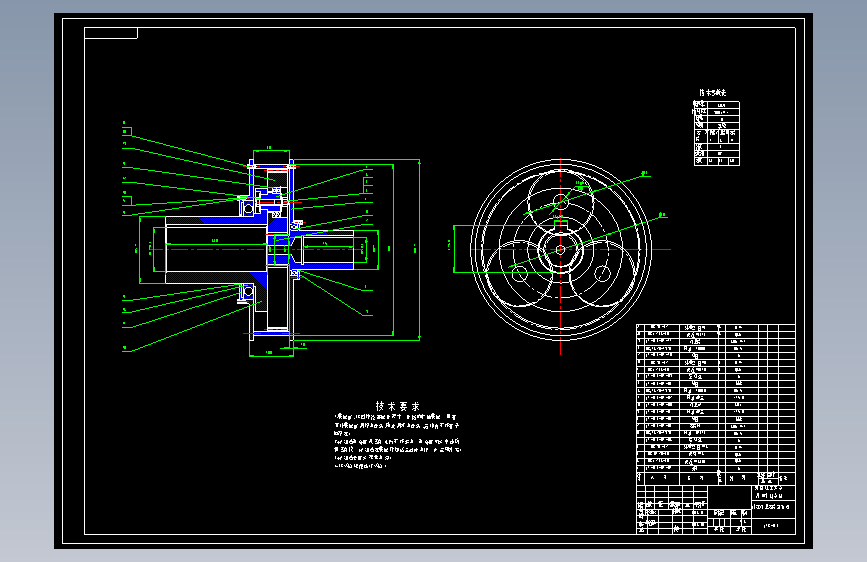This screenshot has width=867, height=562.
Task: Click the top horizontal width dimension of housing
Action: 271,150
